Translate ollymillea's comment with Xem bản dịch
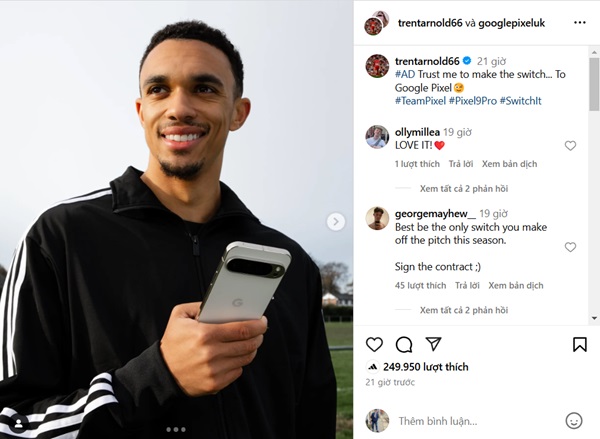Screen dimensions: 600x439 coord(509,164)
